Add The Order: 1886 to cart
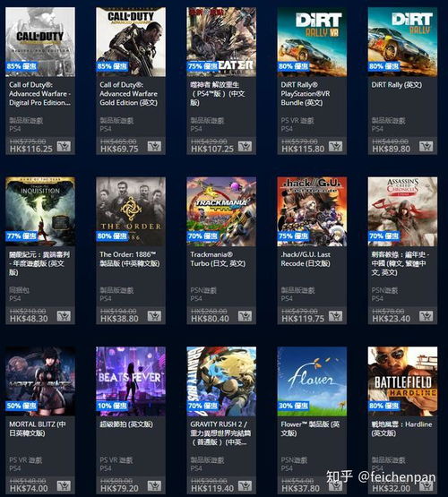The image size is (448, 497). (154, 316)
